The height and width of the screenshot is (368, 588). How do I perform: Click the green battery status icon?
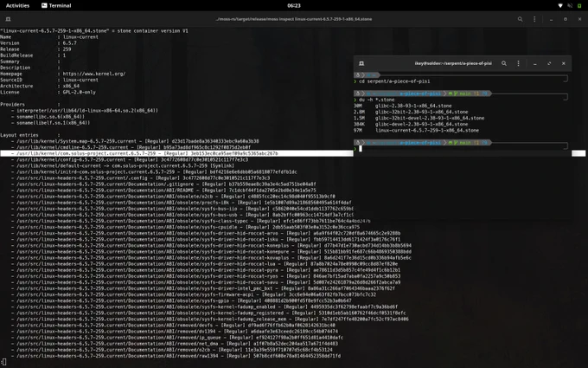point(579,6)
